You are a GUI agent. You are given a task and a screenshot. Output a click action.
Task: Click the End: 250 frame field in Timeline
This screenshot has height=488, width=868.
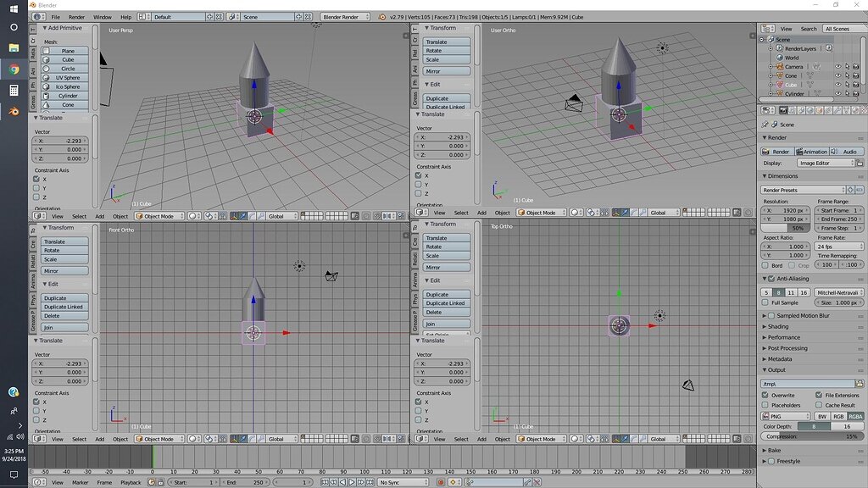coord(245,482)
